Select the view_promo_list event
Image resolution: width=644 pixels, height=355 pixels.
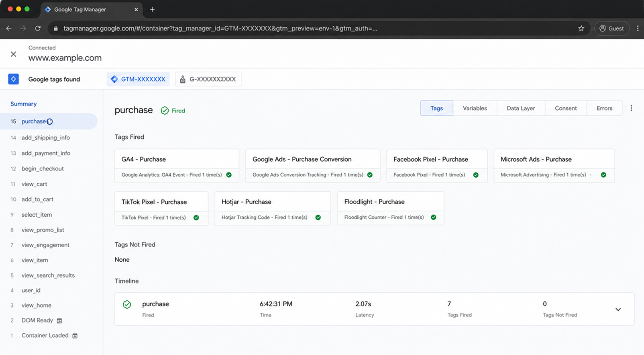[43, 230]
